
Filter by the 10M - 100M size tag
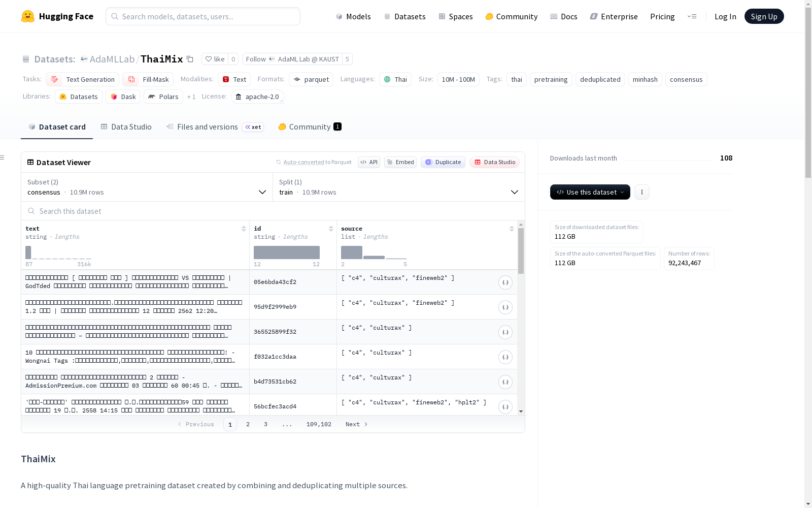pyautogui.click(x=458, y=79)
